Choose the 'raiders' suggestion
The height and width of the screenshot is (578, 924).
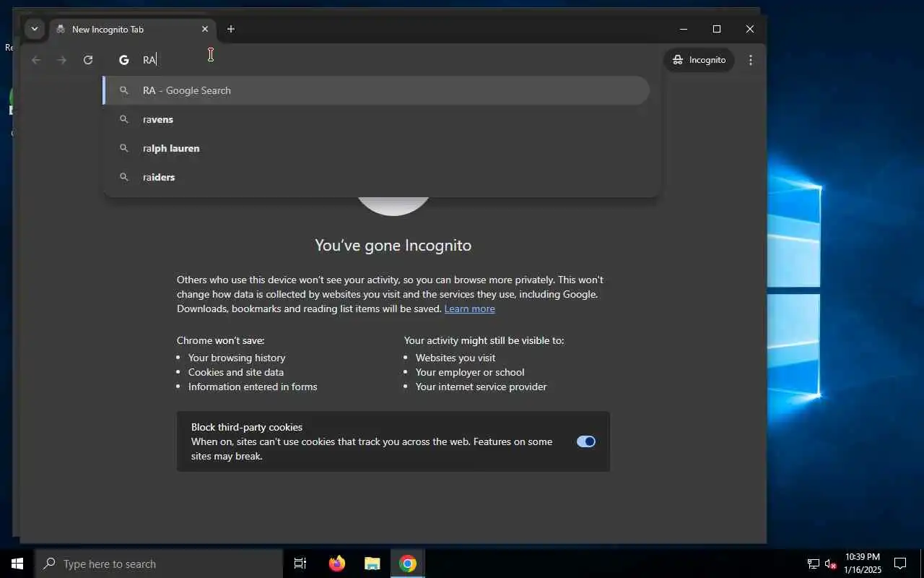(377, 177)
